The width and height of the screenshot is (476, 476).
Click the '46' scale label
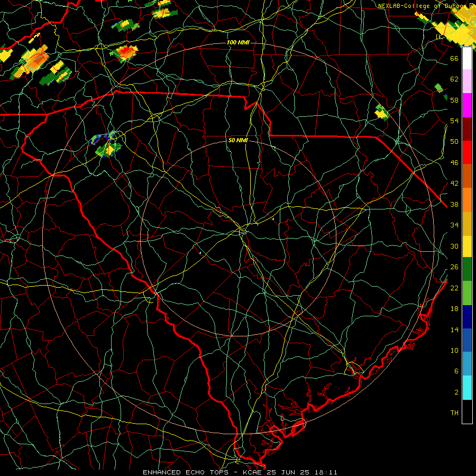tap(454, 163)
